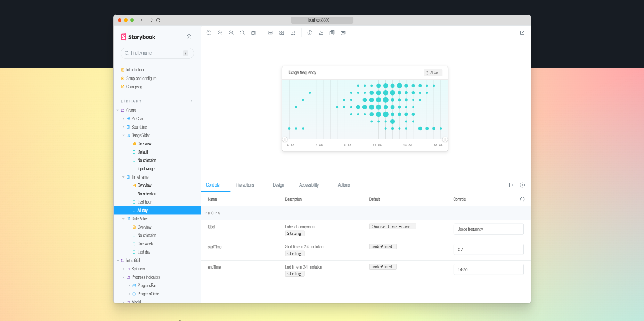Click the All day button in chart
Image resolution: width=644 pixels, height=321 pixels.
[433, 73]
